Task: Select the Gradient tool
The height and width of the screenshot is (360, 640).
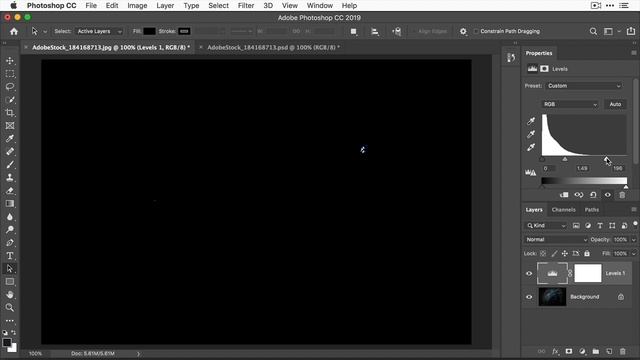Action: point(10,204)
